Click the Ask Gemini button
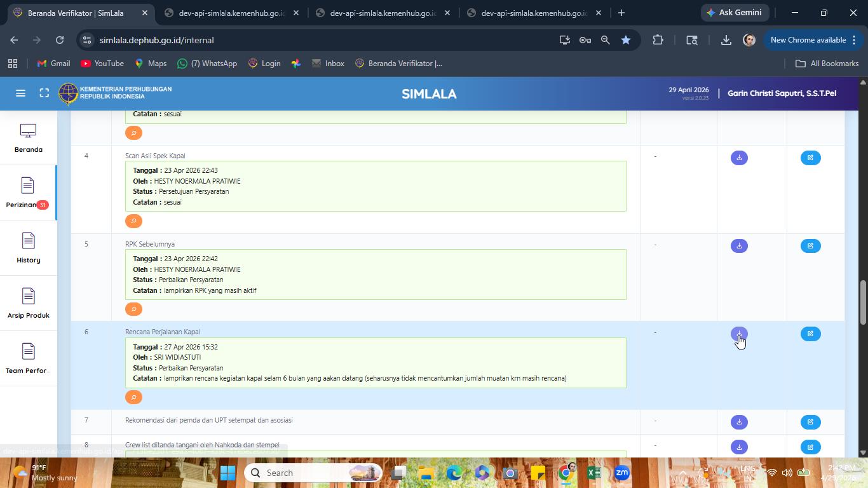868x488 pixels. 735,13
